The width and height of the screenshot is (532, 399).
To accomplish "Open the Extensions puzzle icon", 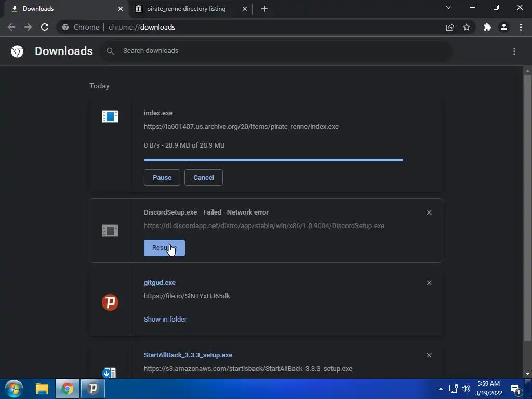I will (487, 27).
